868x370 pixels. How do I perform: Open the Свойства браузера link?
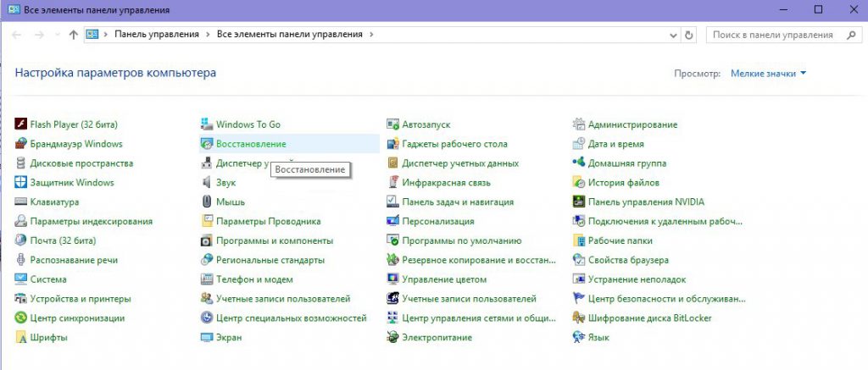click(628, 260)
